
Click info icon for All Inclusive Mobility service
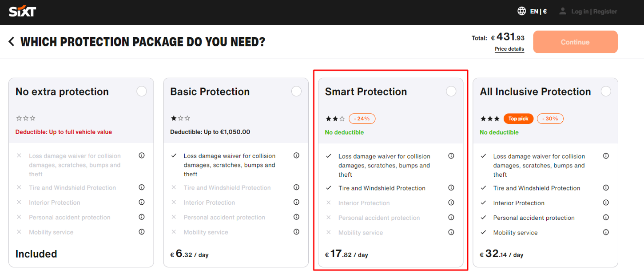click(x=606, y=232)
